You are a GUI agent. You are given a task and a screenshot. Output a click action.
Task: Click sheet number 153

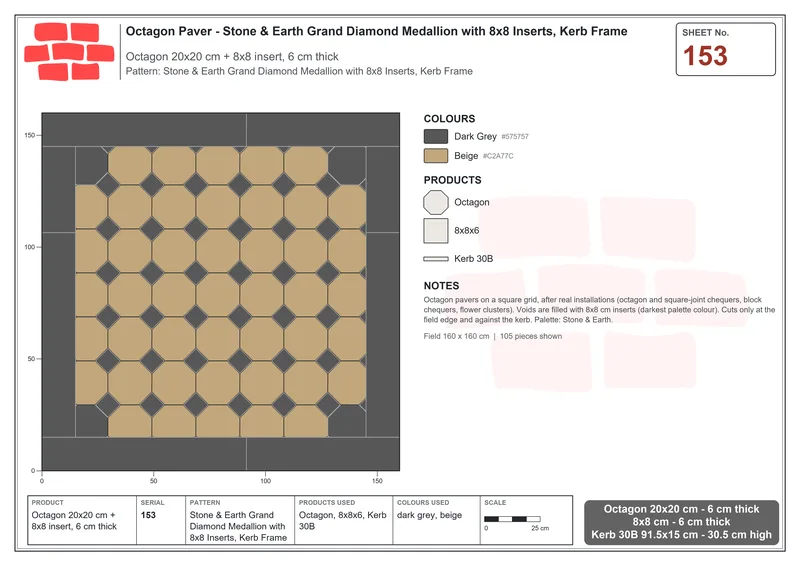705,56
